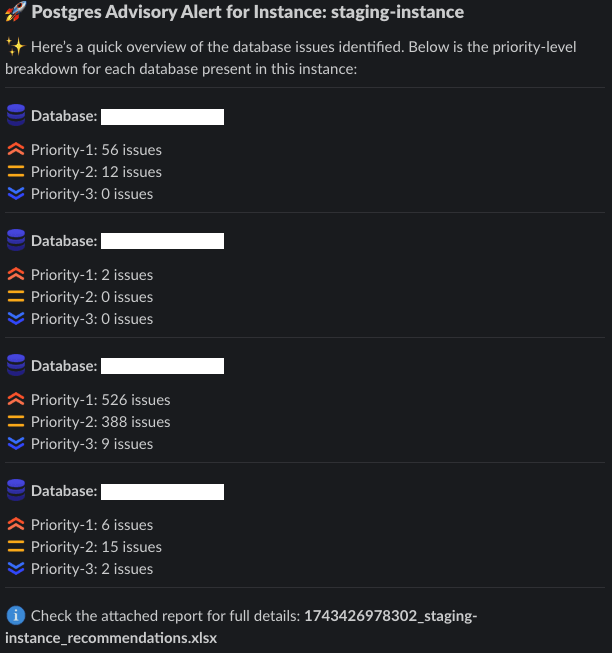This screenshot has height=653, width=612.
Task: Click the orange equals icon beside 12 issues
Action: [16, 172]
